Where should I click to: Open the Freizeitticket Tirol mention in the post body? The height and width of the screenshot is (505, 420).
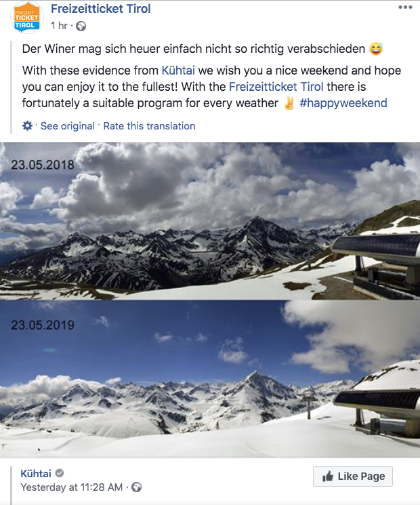coord(276,87)
